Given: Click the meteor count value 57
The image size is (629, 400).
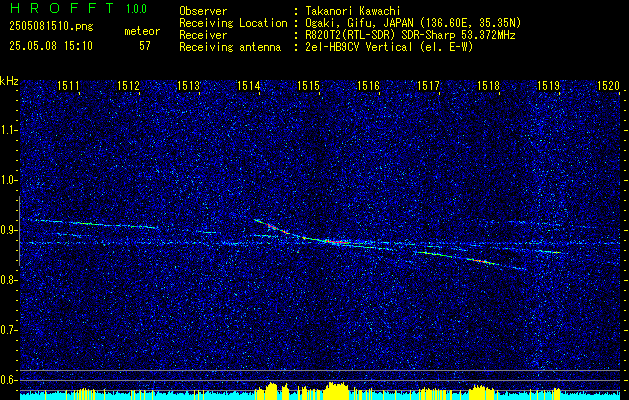Looking at the screenshot, I should click(145, 46).
